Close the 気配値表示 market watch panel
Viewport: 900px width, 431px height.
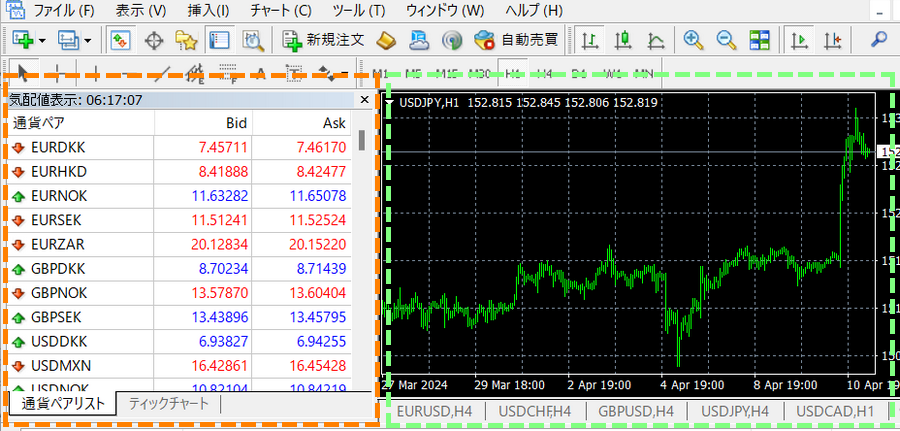pyautogui.click(x=364, y=100)
